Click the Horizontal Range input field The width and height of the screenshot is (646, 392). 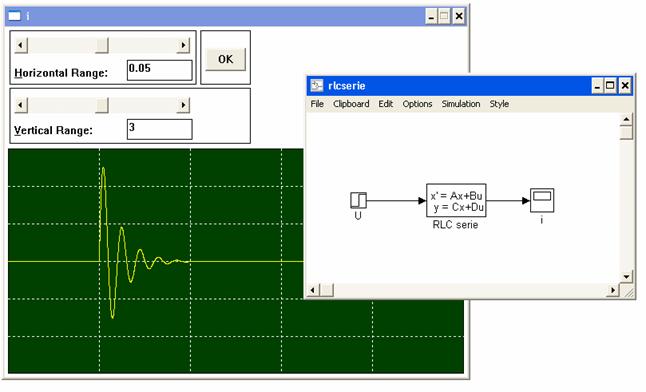159,70
